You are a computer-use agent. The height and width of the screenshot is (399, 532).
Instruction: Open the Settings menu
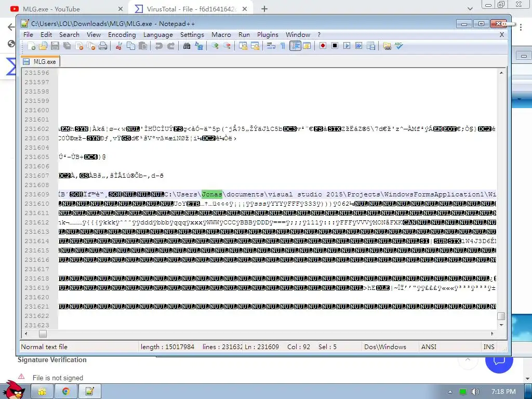[x=192, y=35]
